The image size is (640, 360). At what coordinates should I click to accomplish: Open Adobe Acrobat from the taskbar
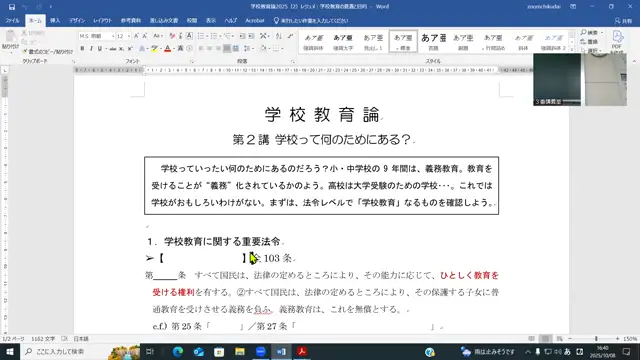click(x=302, y=351)
